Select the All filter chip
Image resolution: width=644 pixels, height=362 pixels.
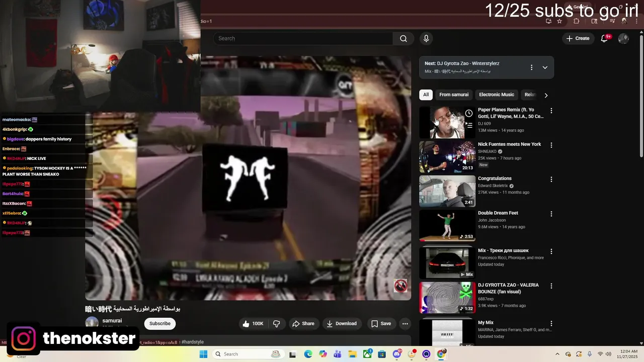(426, 95)
